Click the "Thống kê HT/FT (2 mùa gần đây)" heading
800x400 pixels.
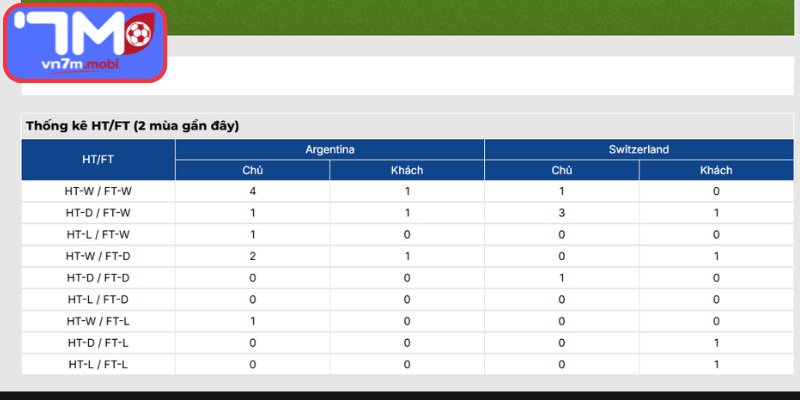pyautogui.click(x=133, y=126)
